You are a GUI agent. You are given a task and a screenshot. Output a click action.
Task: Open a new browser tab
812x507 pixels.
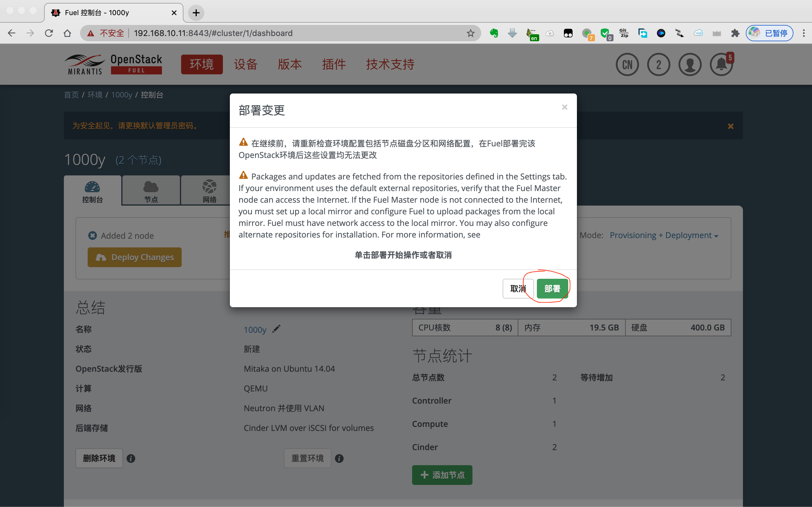(x=196, y=13)
